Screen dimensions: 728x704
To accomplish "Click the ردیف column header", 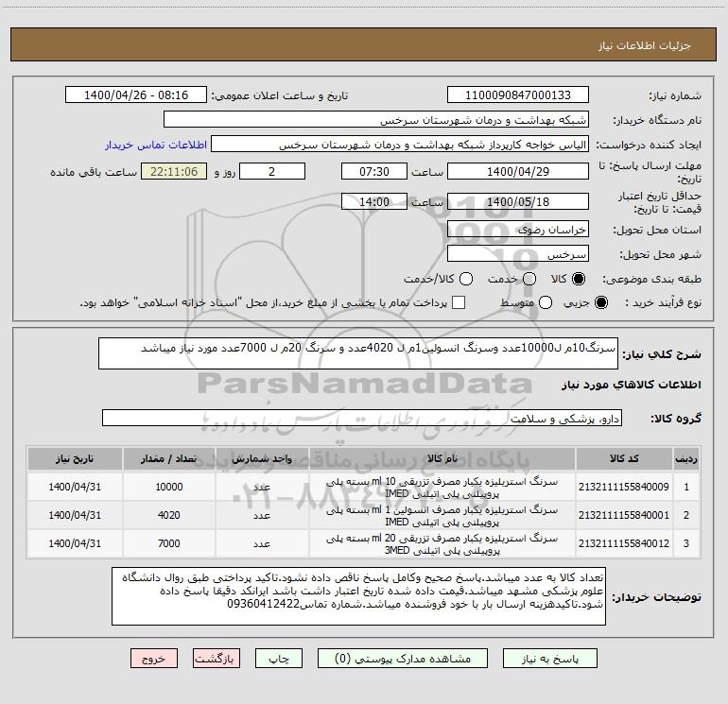I will point(686,459).
